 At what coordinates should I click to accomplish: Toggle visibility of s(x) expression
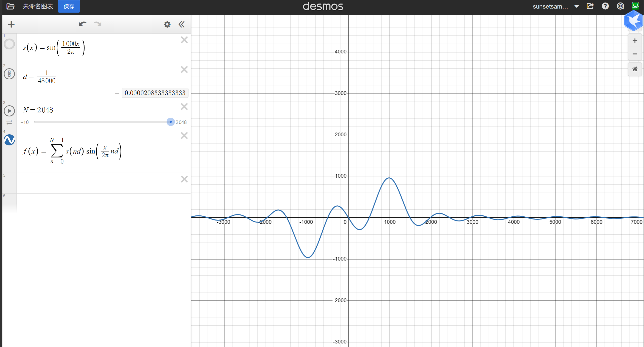9,44
